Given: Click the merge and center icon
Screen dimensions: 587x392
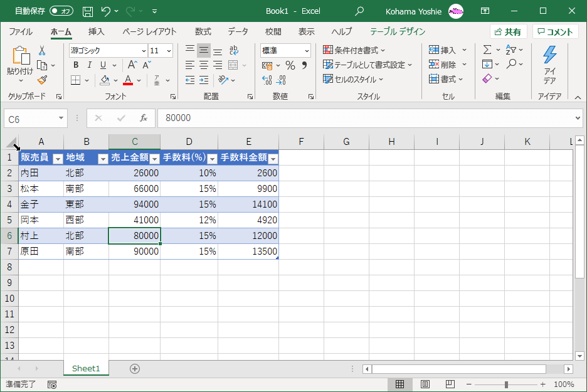Looking at the screenshot, I should [233, 65].
